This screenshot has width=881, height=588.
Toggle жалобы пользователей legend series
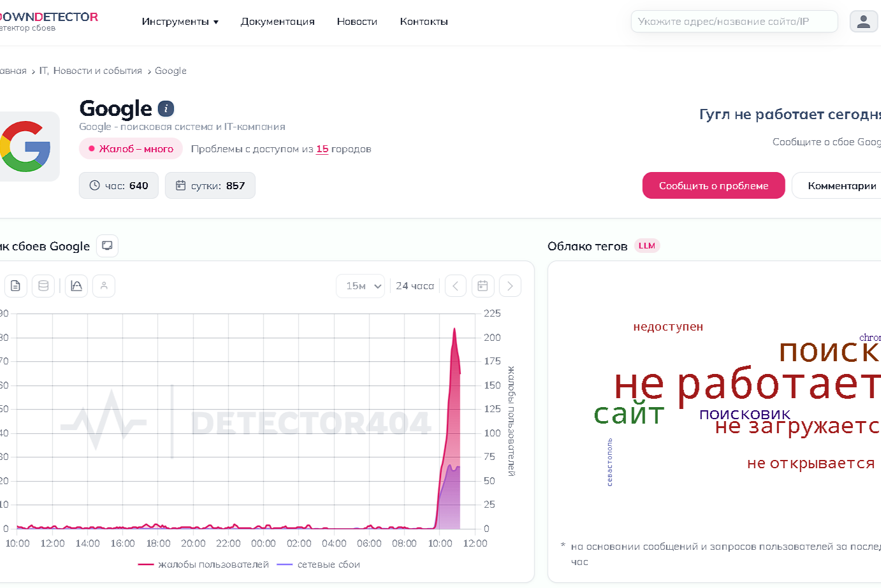[203, 564]
